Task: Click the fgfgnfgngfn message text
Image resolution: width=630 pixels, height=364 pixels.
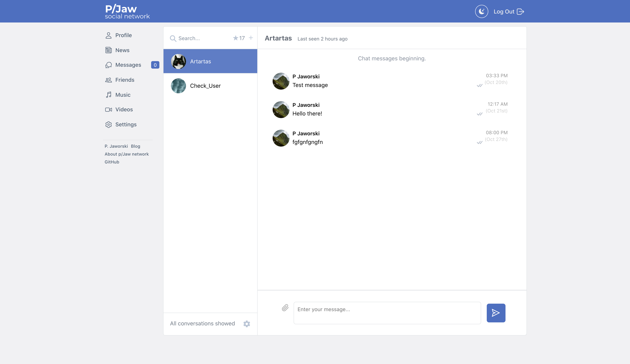Action: (307, 142)
